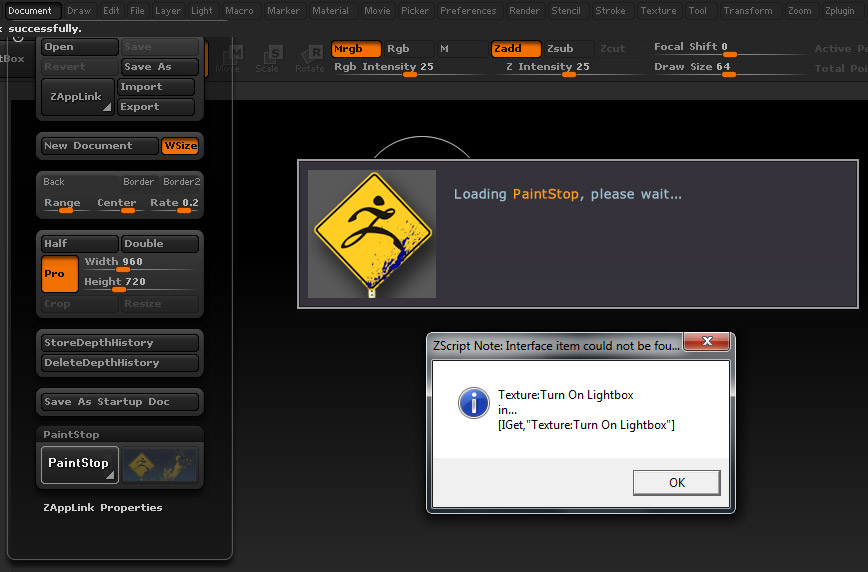Click the DeleteDepthHistory button
Viewport: 868px width, 572px height.
(120, 363)
